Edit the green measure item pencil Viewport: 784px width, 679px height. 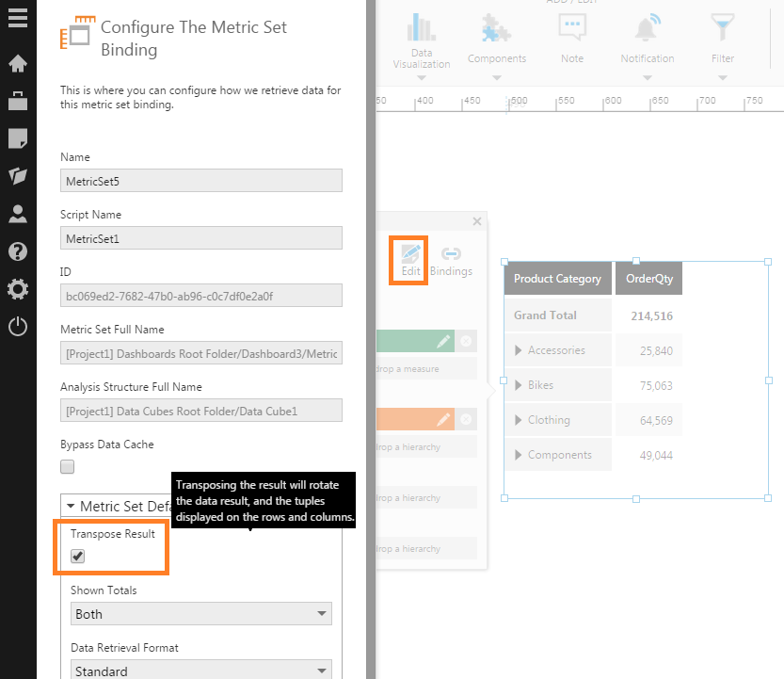pyautogui.click(x=443, y=341)
